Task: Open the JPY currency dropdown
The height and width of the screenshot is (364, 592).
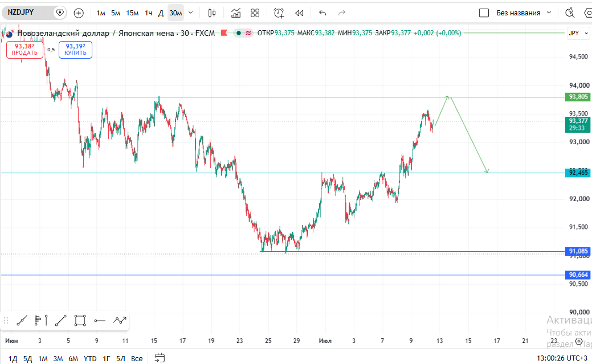Action: coord(578,33)
